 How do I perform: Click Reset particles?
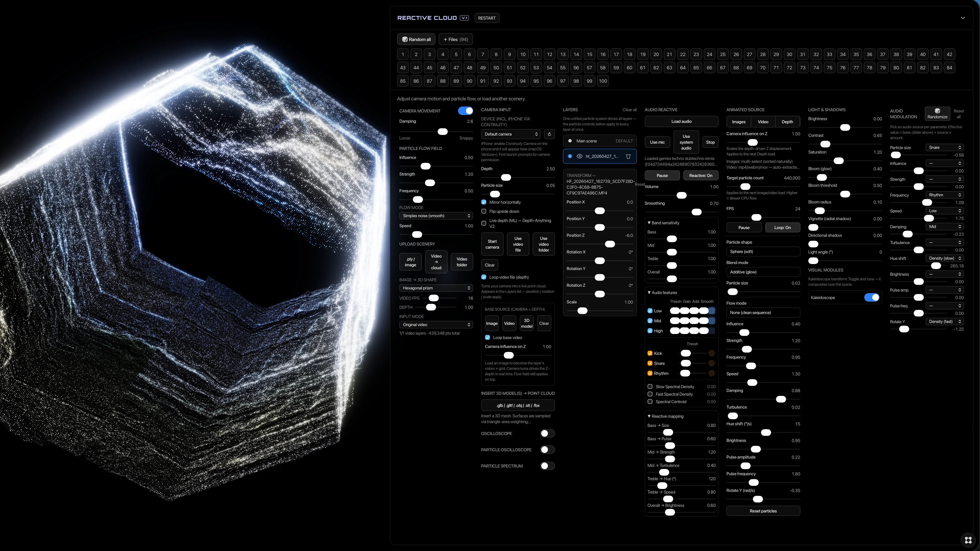[763, 511]
